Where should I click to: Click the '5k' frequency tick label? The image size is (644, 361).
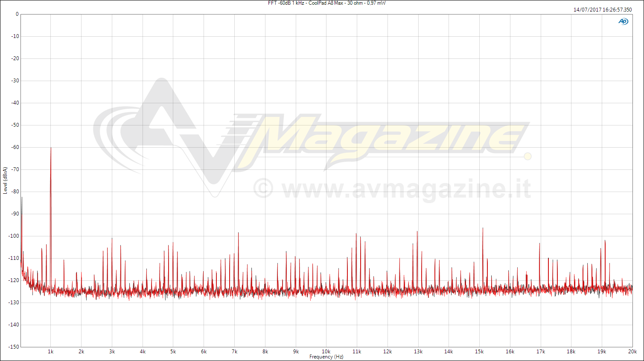[x=173, y=352]
